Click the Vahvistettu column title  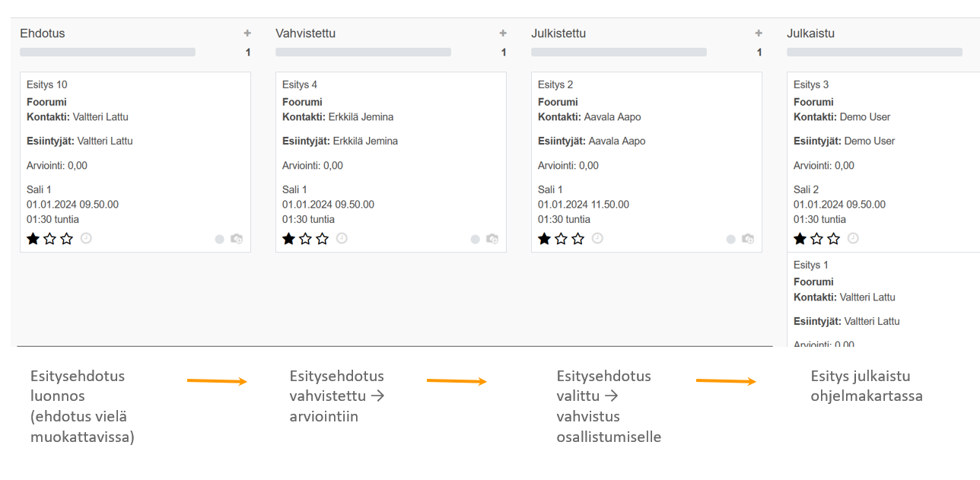(305, 33)
